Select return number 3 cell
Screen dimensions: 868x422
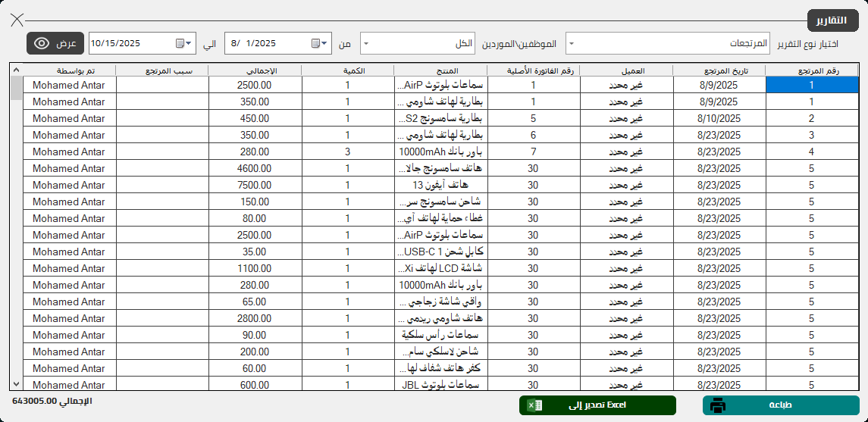pos(812,134)
